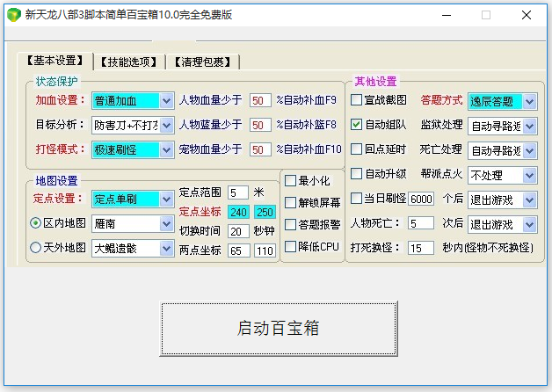The height and width of the screenshot is (392, 552).
Task: Check the 答题报警 option
Action: pos(290,225)
